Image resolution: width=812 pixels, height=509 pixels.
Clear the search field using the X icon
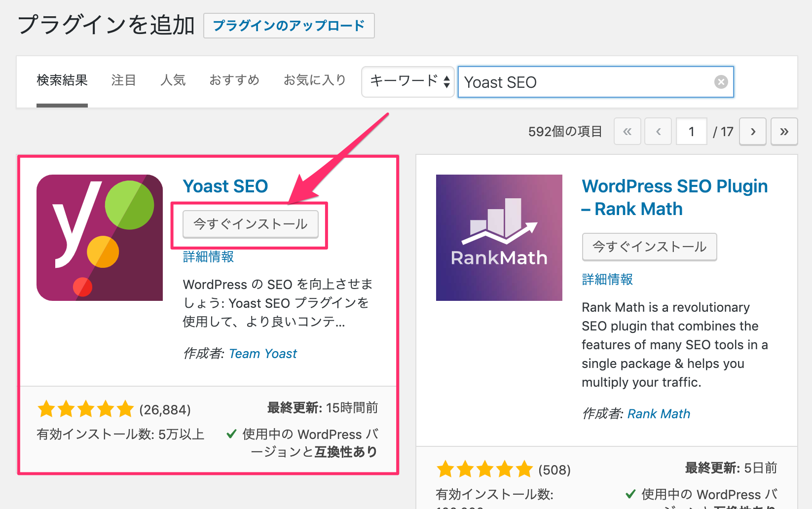coord(721,82)
